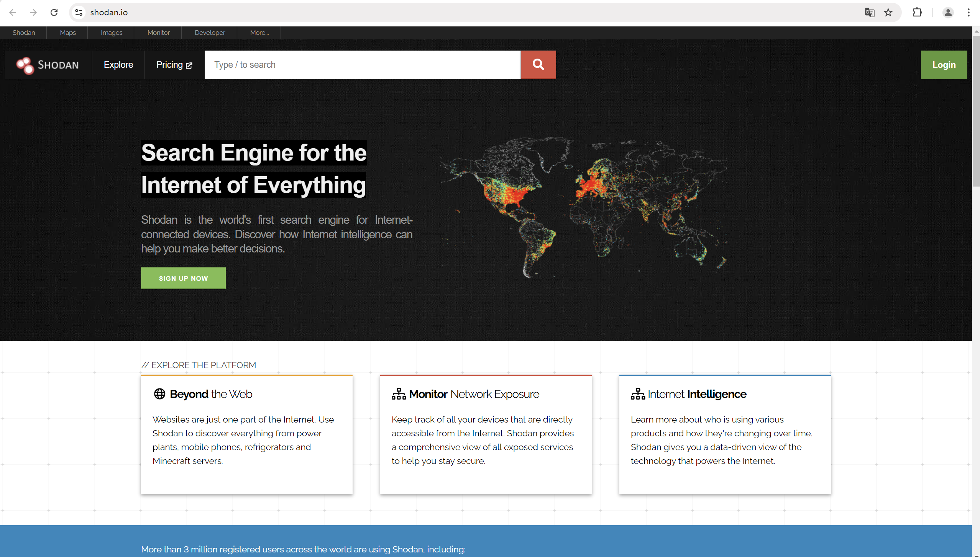
Task: Focus the Type / to search field
Action: (x=362, y=65)
